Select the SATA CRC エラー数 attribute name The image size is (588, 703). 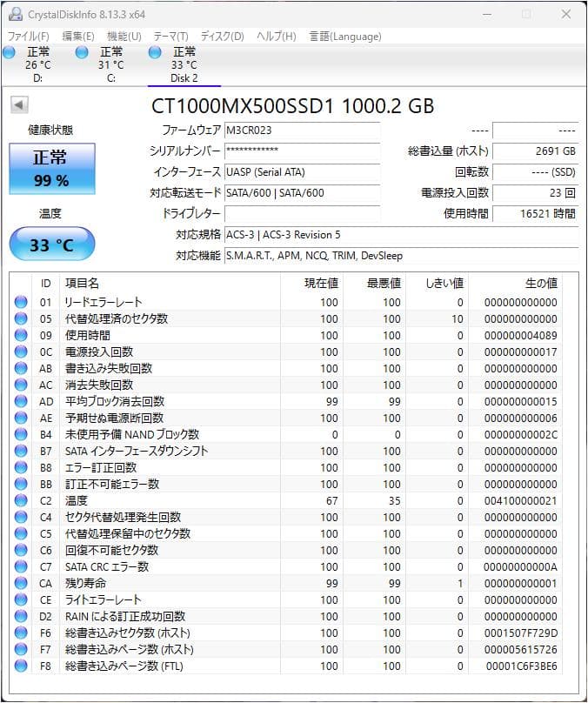(107, 566)
